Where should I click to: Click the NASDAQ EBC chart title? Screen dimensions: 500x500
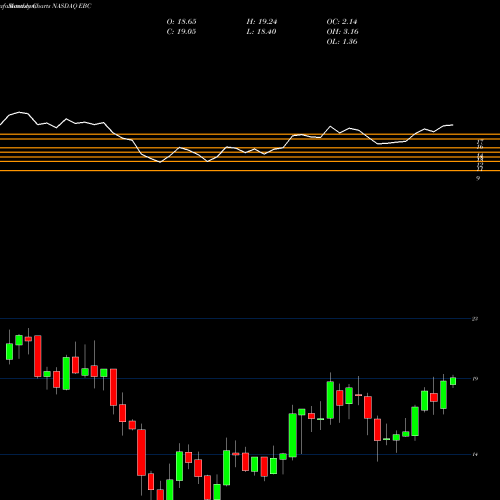coord(71,6)
